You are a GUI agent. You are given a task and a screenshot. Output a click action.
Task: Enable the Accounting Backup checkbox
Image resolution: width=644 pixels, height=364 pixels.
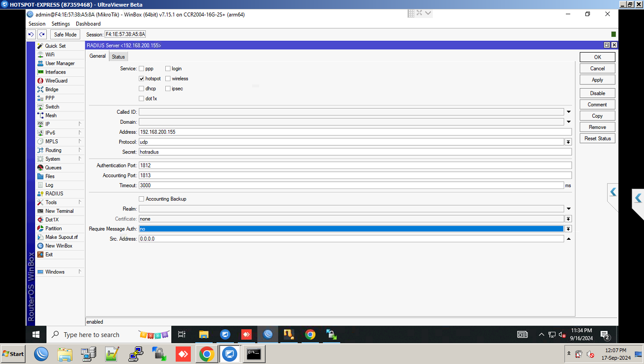click(x=142, y=199)
